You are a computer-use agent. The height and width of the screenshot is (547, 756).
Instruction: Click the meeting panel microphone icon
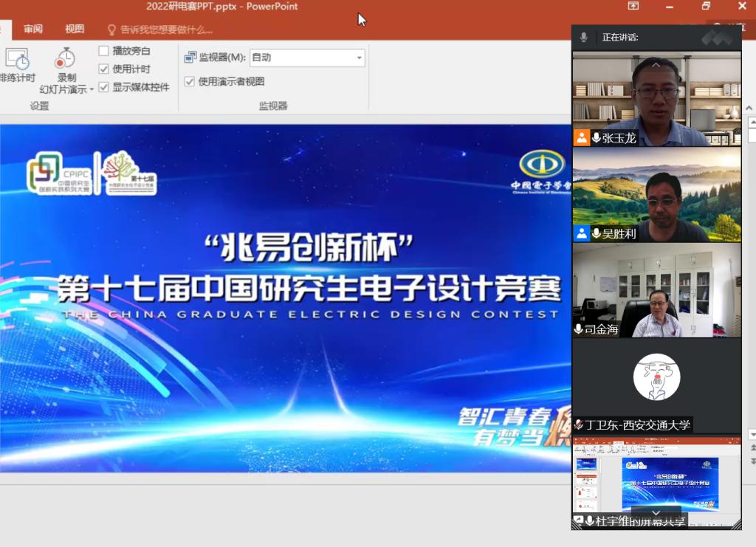(x=584, y=37)
